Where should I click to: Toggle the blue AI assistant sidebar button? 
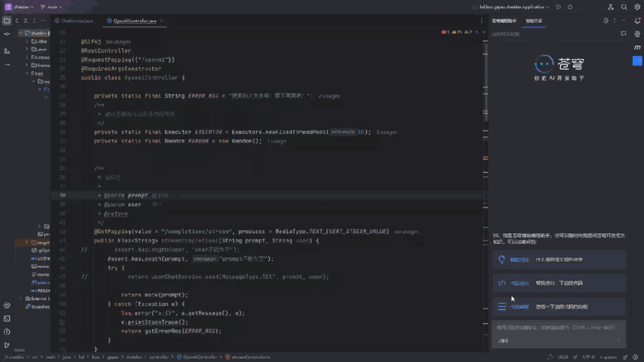click(x=636, y=60)
